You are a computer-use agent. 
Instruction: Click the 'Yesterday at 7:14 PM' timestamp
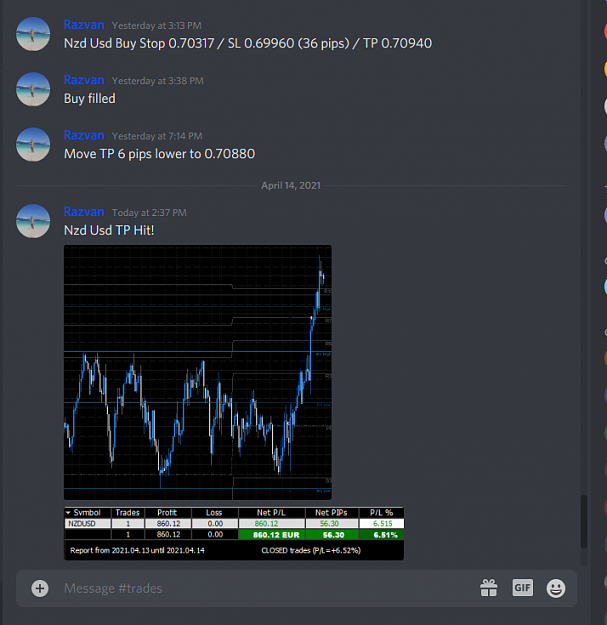tap(157, 136)
